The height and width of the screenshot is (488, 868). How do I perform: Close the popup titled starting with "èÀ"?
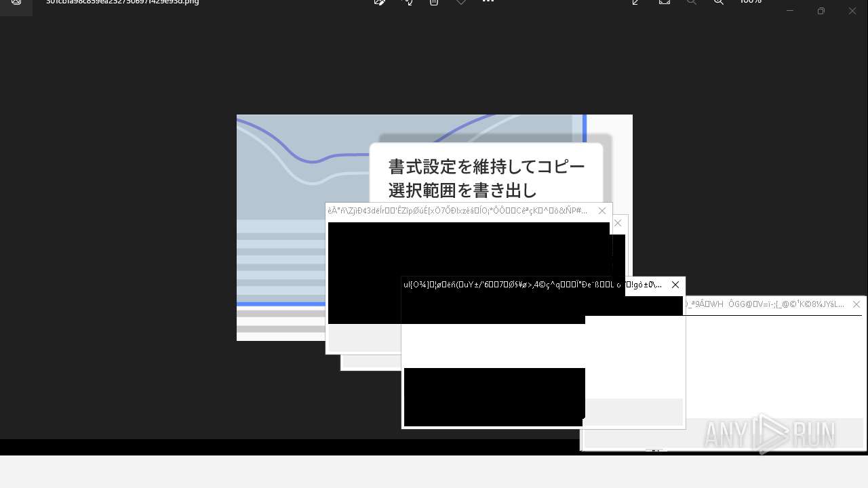[x=602, y=211]
